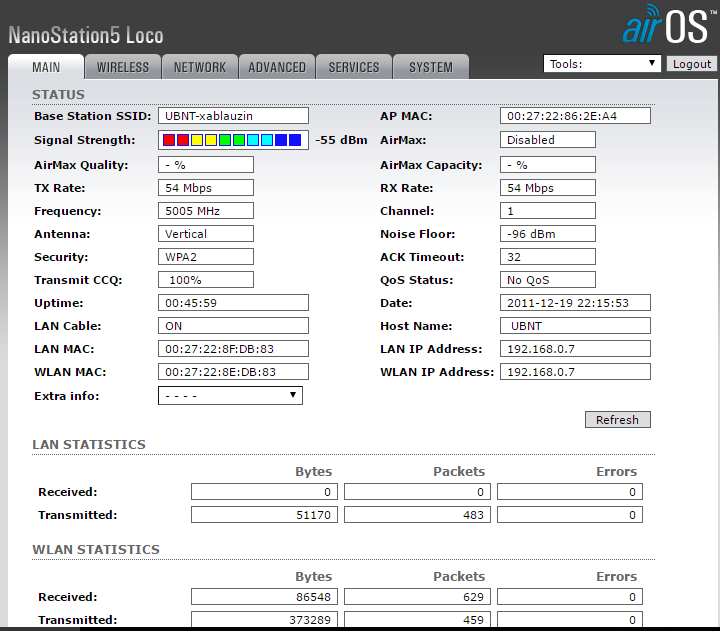Click the AirMax Quality percent field

point(206,164)
